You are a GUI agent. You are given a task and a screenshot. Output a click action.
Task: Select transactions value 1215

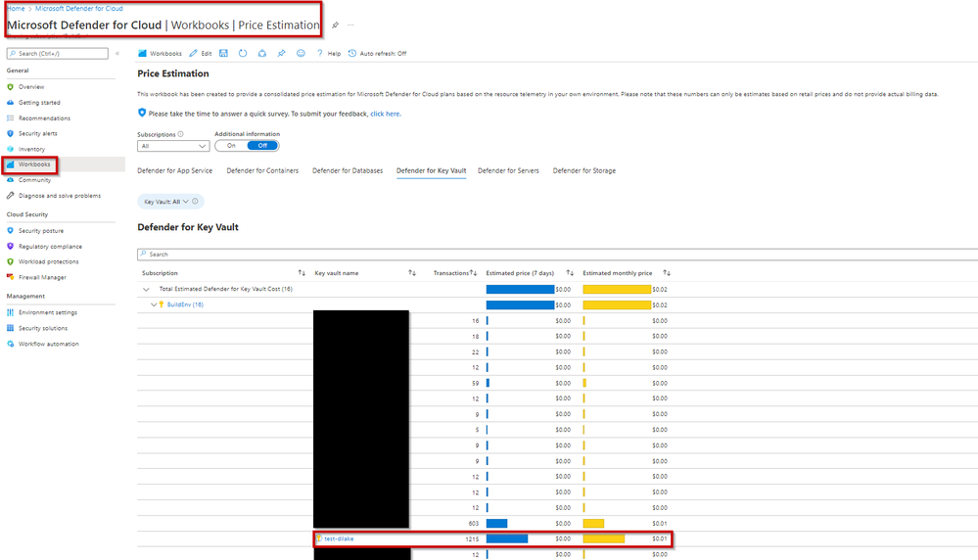472,538
